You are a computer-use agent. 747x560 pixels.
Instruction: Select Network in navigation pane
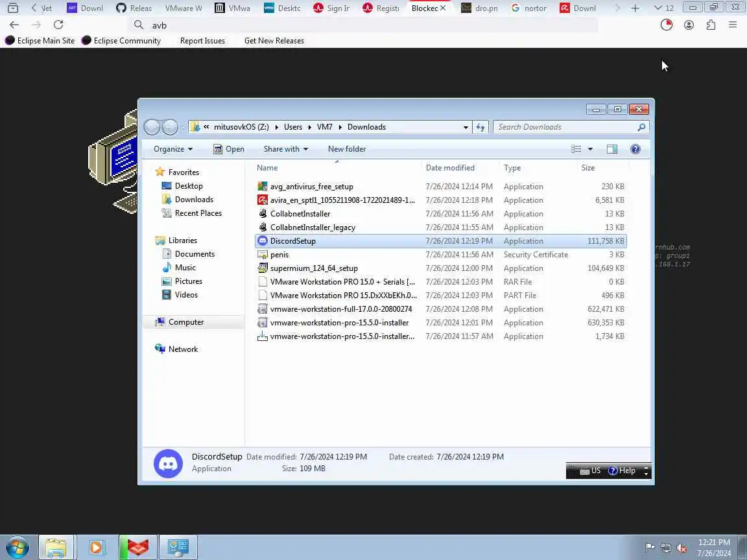click(x=177, y=349)
